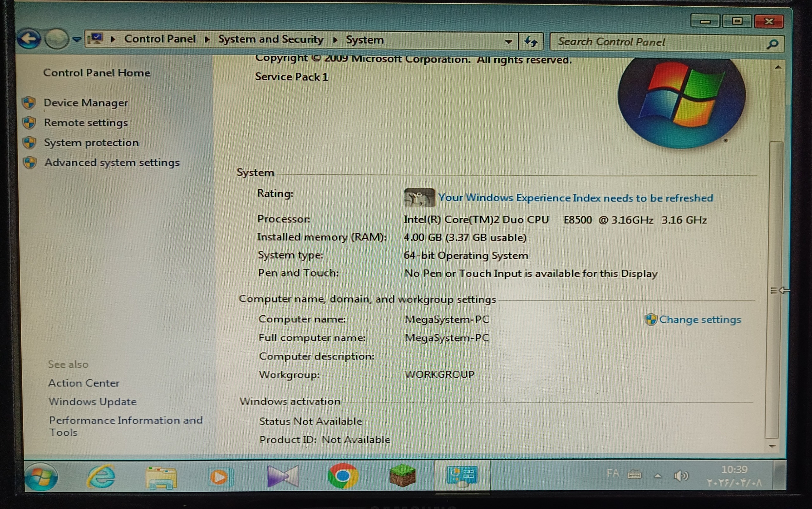Image resolution: width=812 pixels, height=509 pixels.
Task: Click the Show desktop button
Action: pos(779,476)
